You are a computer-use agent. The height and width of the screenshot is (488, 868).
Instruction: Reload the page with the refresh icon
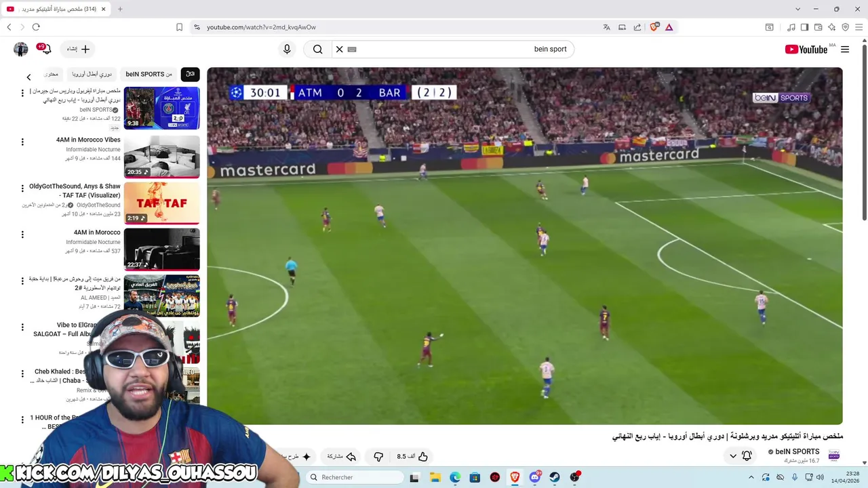(36, 27)
